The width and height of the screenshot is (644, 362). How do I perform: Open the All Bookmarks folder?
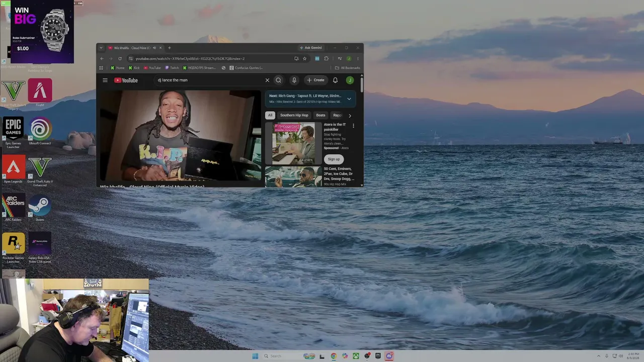348,68
